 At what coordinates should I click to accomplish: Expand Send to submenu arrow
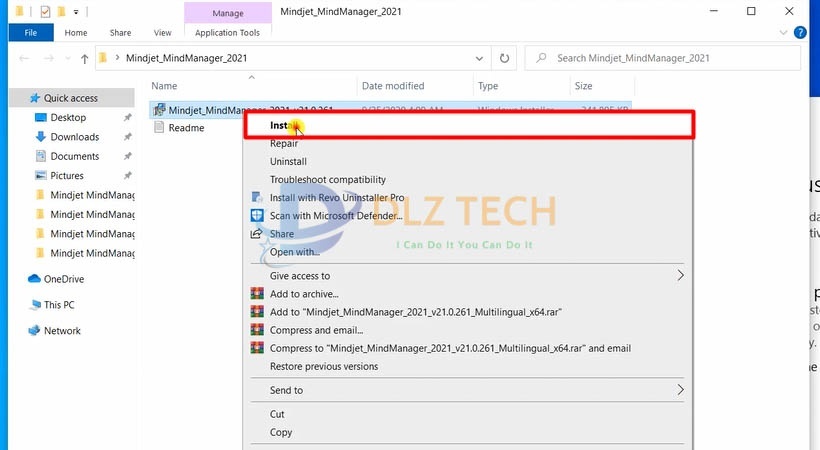680,390
